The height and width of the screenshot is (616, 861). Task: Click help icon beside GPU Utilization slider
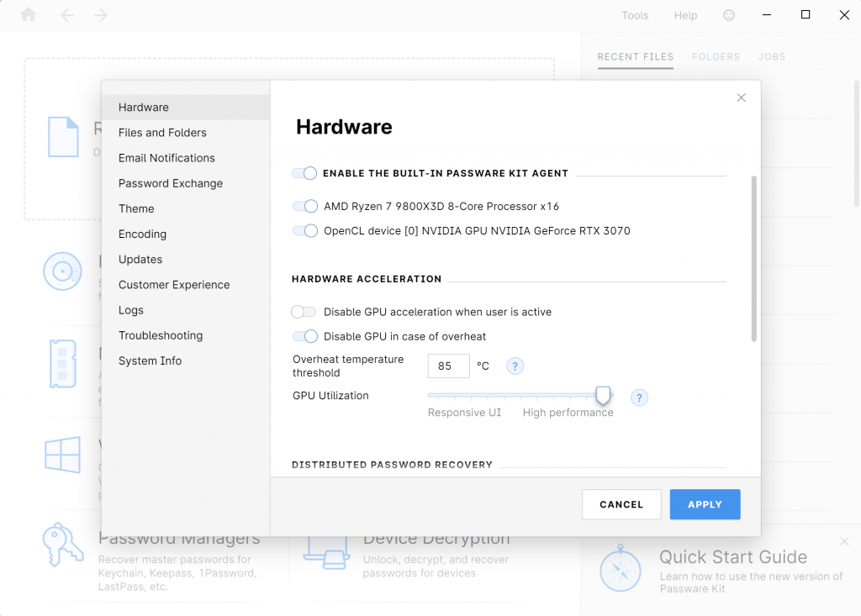click(639, 398)
